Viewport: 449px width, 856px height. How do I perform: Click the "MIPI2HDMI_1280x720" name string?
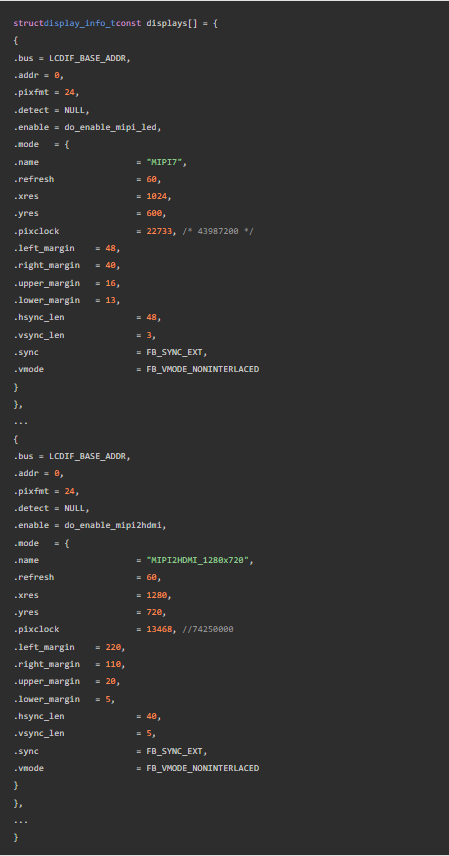click(200, 560)
